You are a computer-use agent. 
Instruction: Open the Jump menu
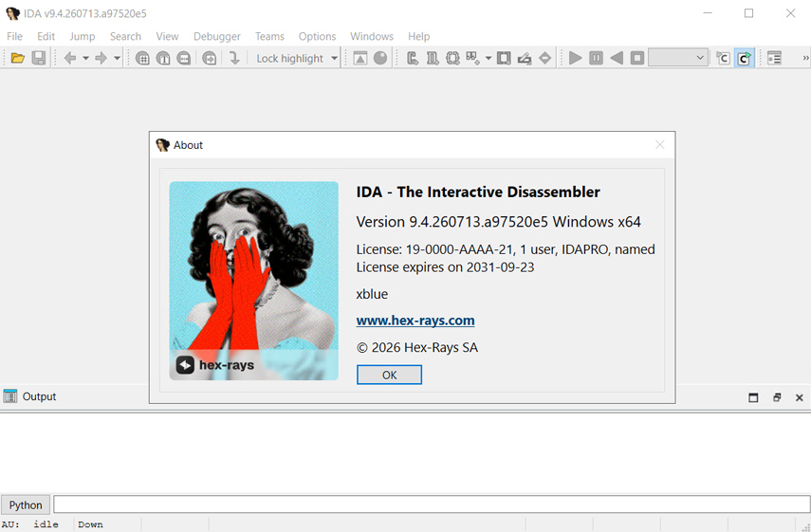tap(83, 36)
